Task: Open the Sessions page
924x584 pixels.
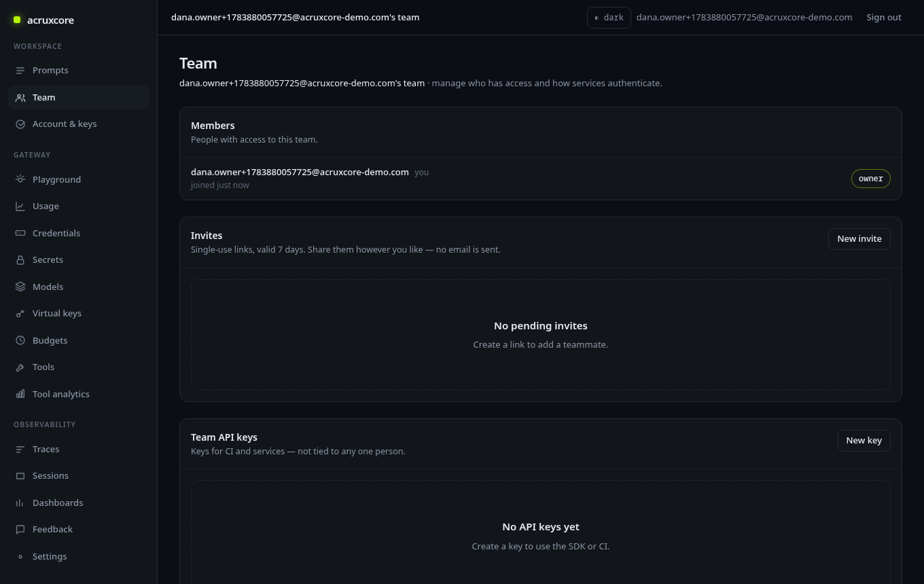Action: coord(78,476)
